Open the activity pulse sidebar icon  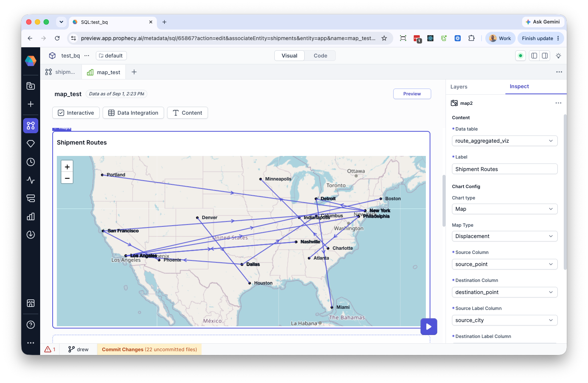point(31,180)
